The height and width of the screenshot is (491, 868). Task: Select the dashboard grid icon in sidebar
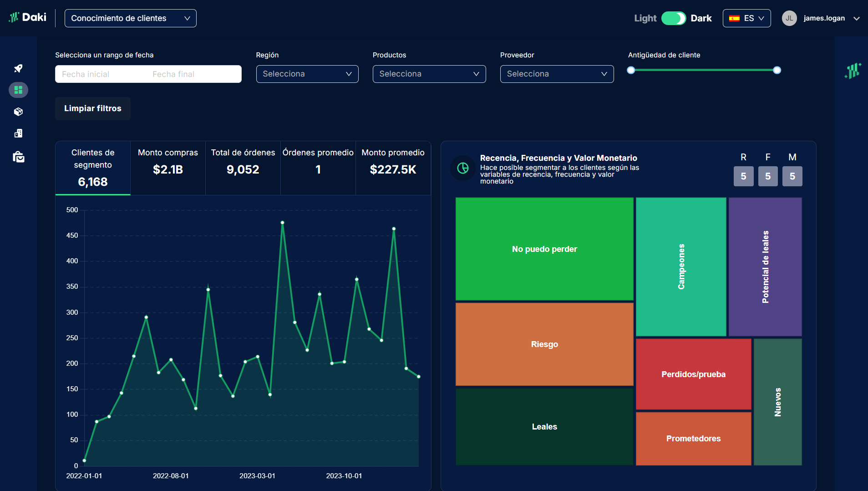[18, 90]
